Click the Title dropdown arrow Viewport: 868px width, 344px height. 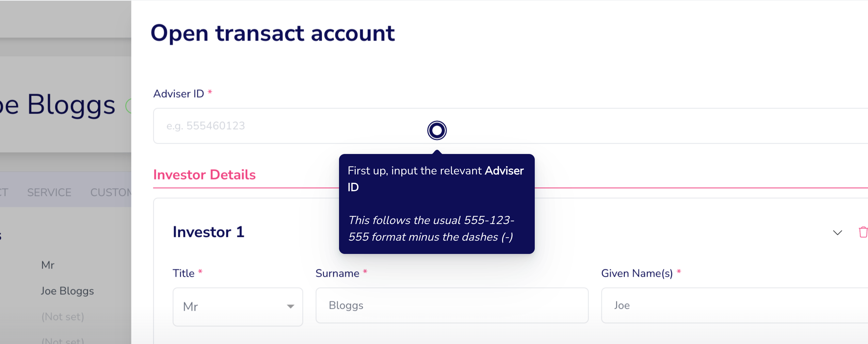pos(290,307)
